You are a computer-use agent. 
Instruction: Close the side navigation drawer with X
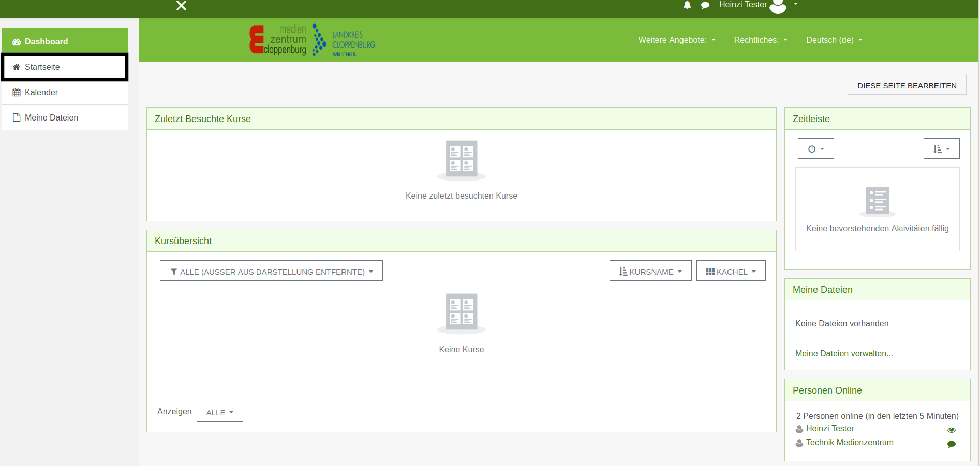(x=181, y=6)
